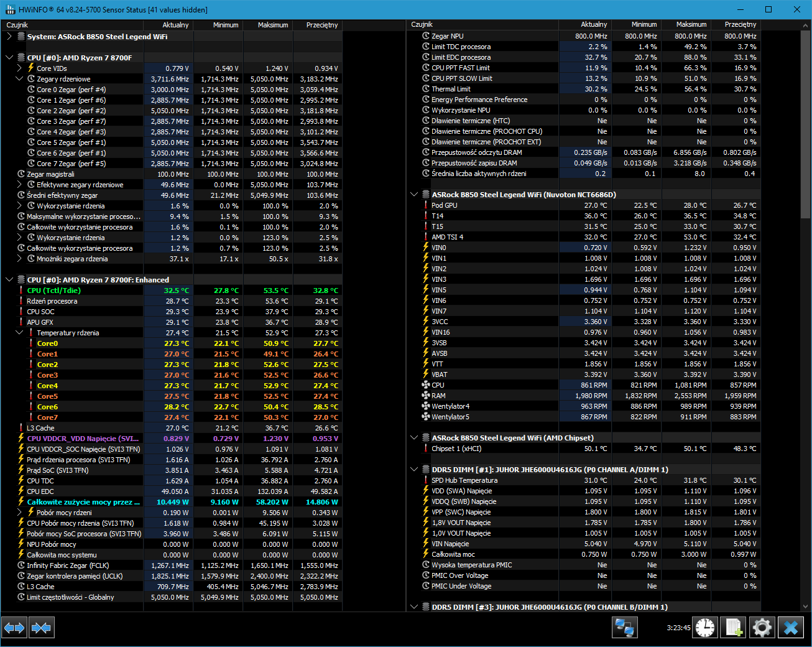Viewport: 812px width, 647px height.
Task: Click the expand columns arrows button
Action: pyautogui.click(x=14, y=628)
